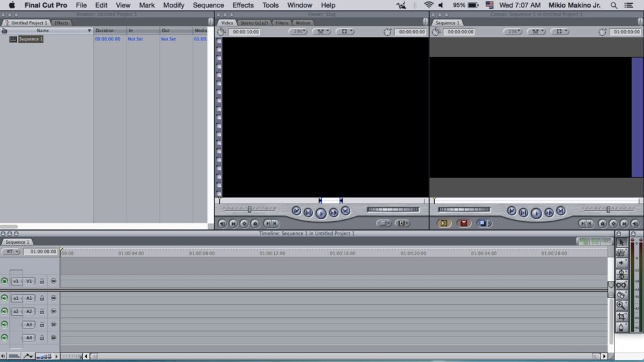Click the yellow Insert edit button in the Canvas

[x=444, y=223]
